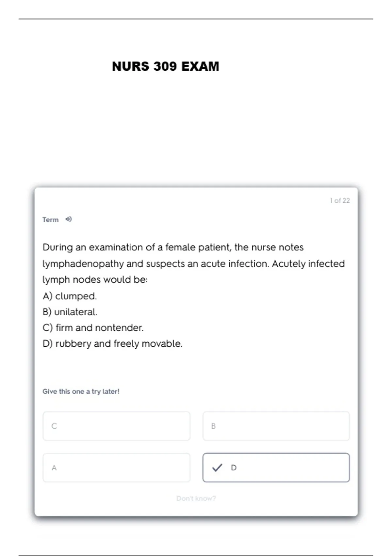Image resolution: width=392 pixels, height=556 pixels.
Task: Click the phrase "Acutely infected" in question
Action: tap(308, 264)
